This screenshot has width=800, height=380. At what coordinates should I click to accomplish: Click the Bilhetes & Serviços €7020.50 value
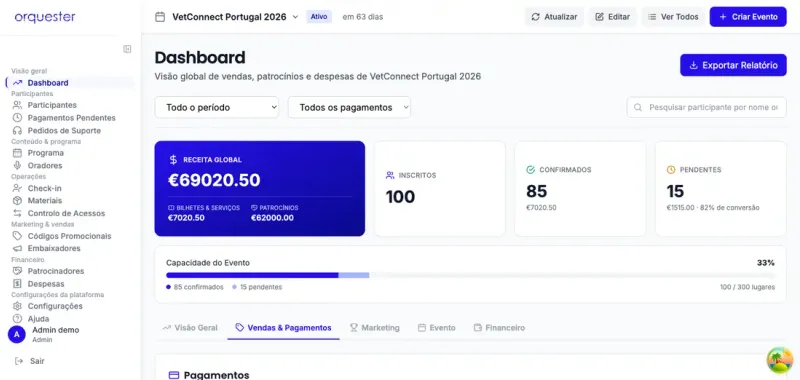pos(186,218)
